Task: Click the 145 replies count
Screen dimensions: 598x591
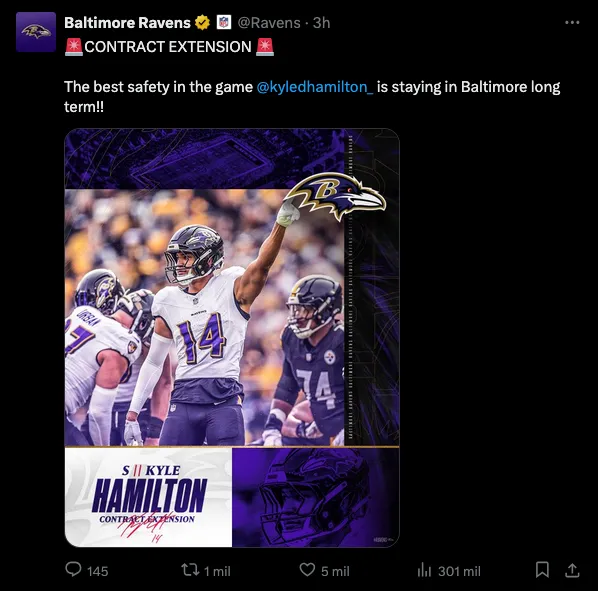Action: [98, 571]
